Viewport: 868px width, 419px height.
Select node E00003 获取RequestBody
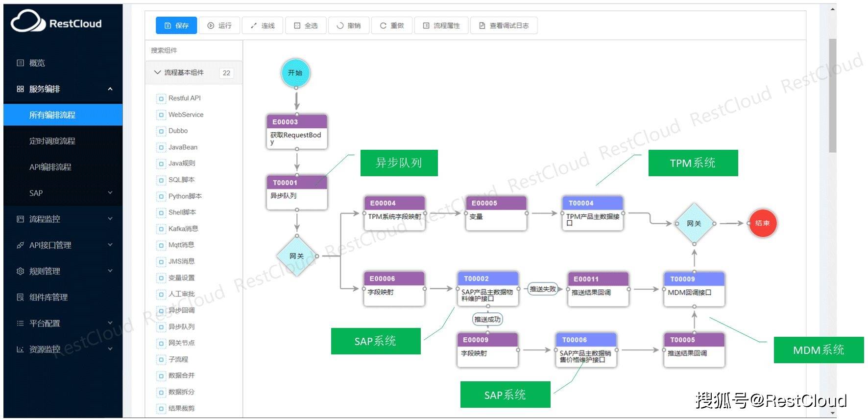[x=297, y=132]
